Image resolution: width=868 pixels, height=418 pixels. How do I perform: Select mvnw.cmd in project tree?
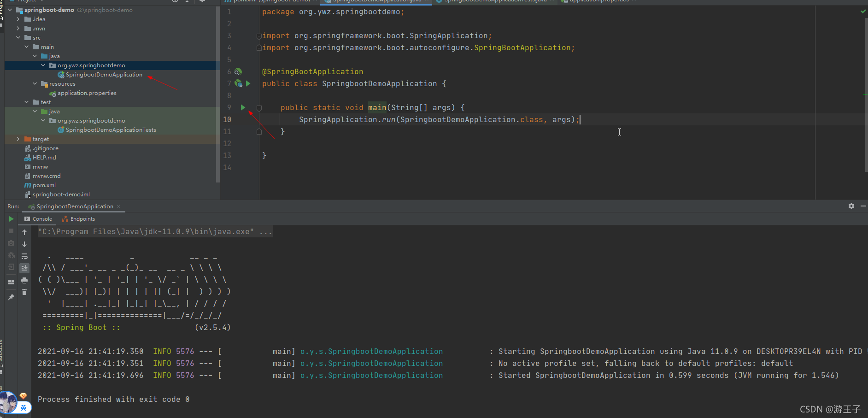(x=47, y=176)
